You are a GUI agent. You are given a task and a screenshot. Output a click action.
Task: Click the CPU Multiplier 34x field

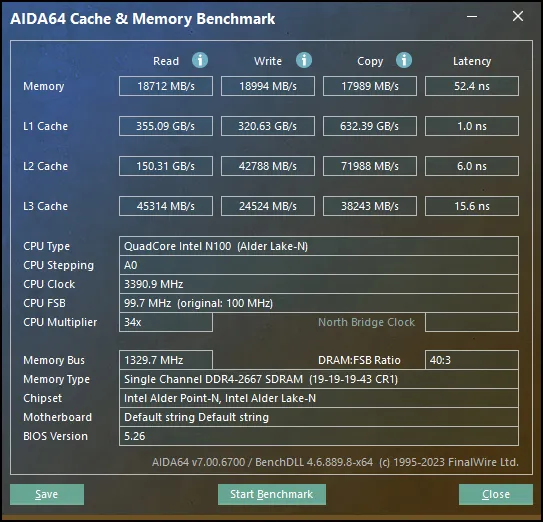166,322
